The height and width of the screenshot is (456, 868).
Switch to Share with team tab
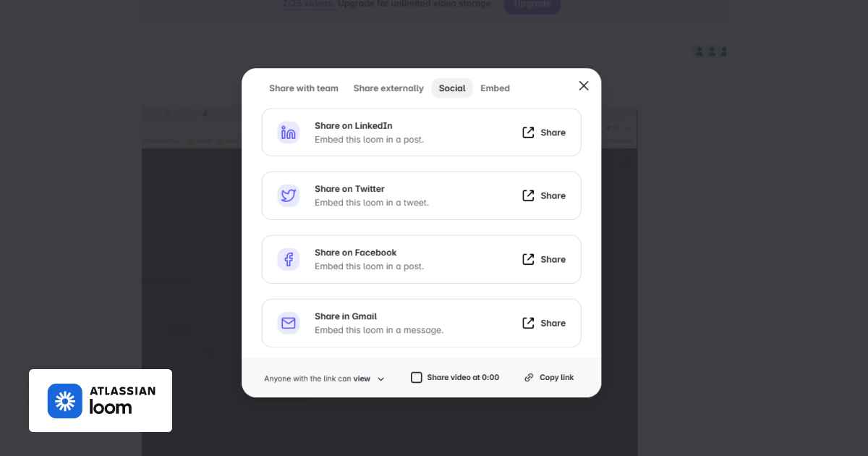pos(304,88)
